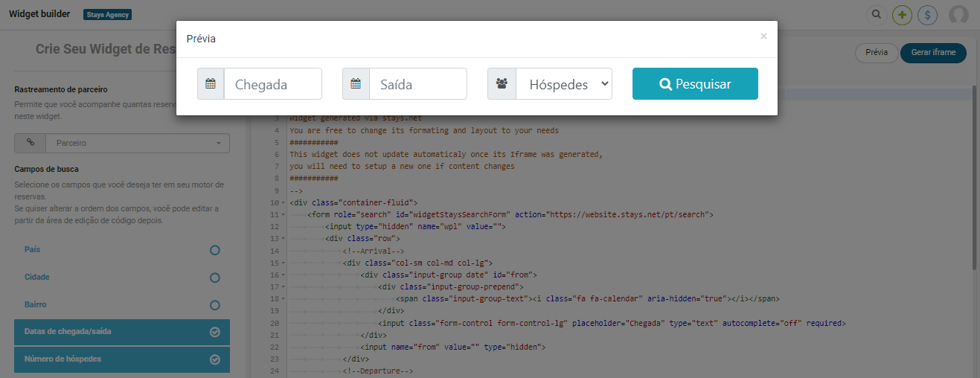Click the guests group icon
The height and width of the screenshot is (378, 980).
pos(502,84)
